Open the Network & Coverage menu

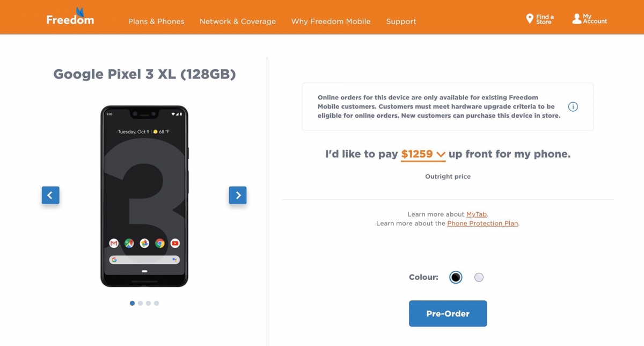tap(237, 21)
